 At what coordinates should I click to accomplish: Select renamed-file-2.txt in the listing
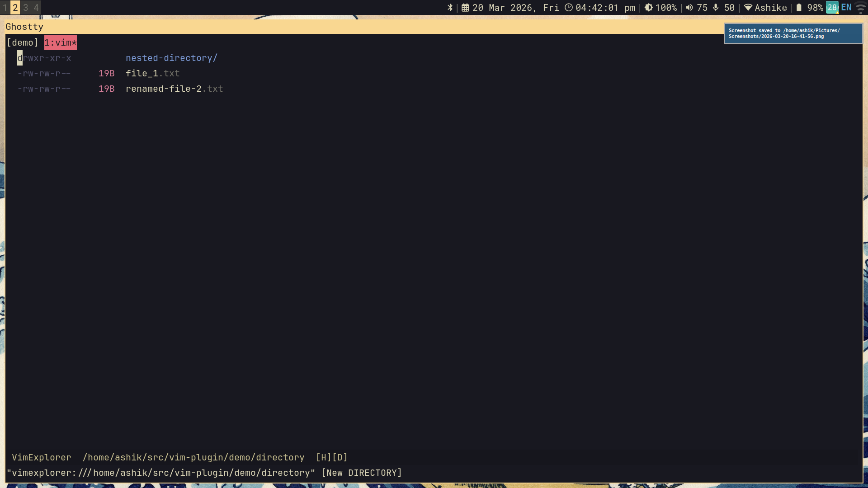coord(174,89)
